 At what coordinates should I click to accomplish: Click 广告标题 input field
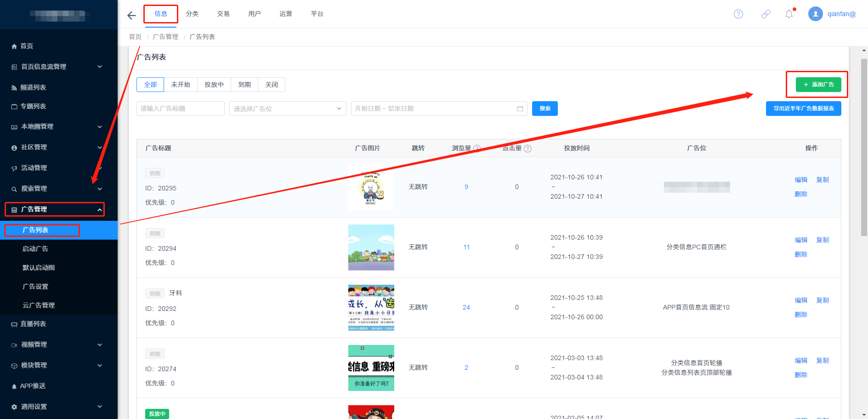181,109
